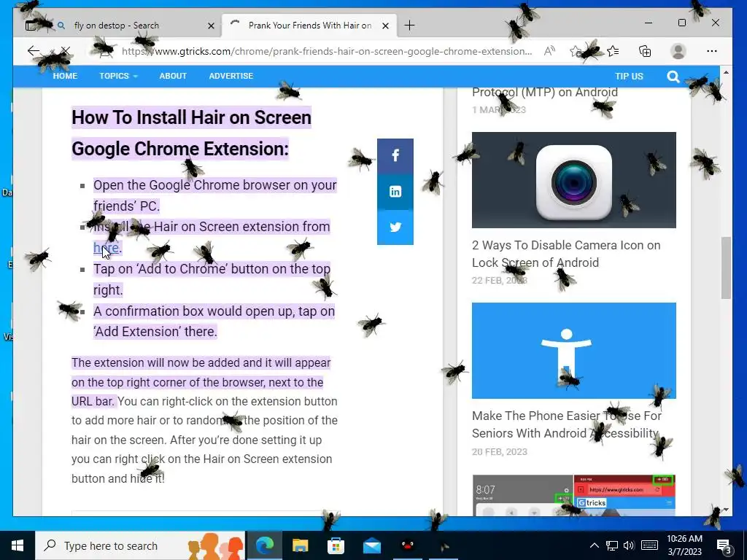Open the Collections icon

[x=645, y=51]
